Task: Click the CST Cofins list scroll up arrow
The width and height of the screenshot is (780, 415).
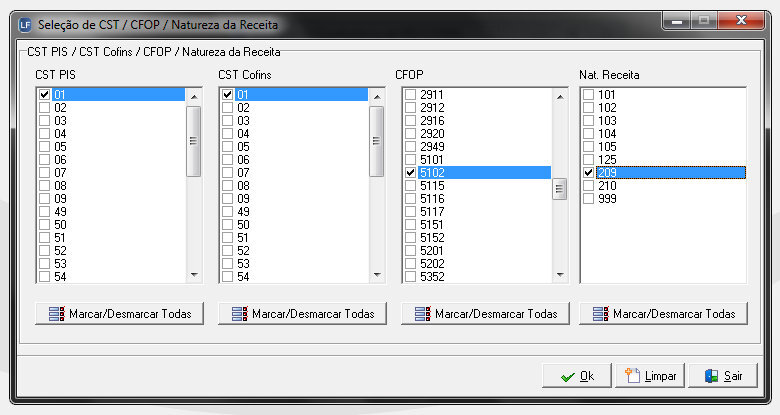Action: click(x=377, y=97)
